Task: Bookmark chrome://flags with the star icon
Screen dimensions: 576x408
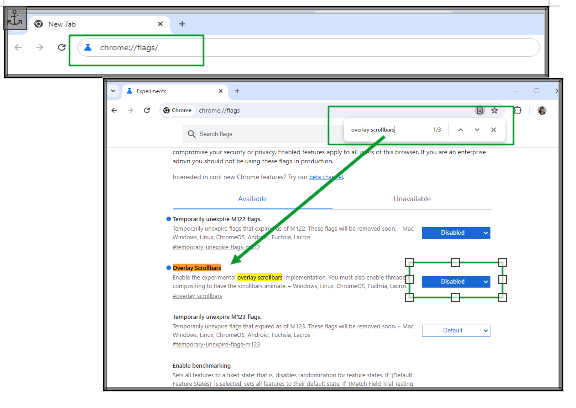Action: tap(494, 111)
